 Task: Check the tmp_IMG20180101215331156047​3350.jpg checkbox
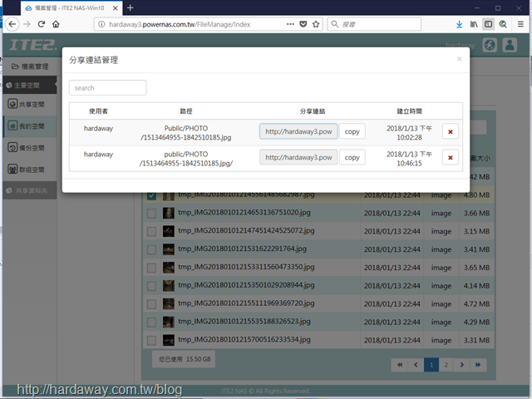(x=151, y=268)
